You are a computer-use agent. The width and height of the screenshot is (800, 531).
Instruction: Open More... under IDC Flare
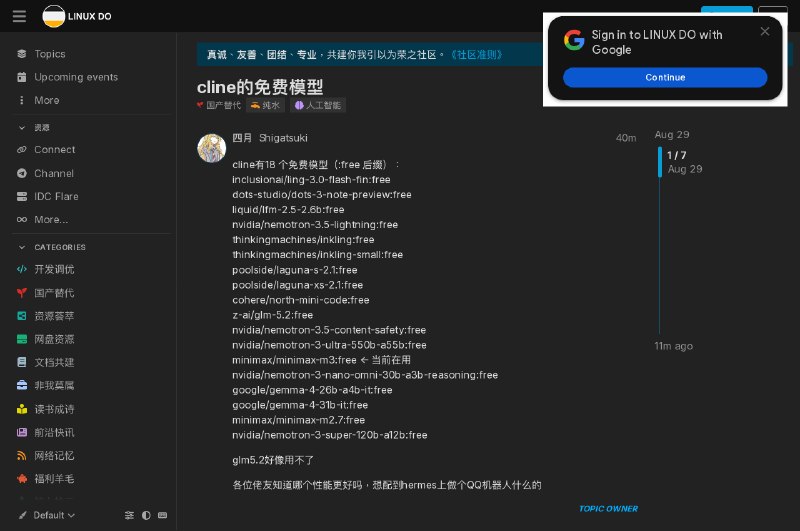pyautogui.click(x=51, y=220)
